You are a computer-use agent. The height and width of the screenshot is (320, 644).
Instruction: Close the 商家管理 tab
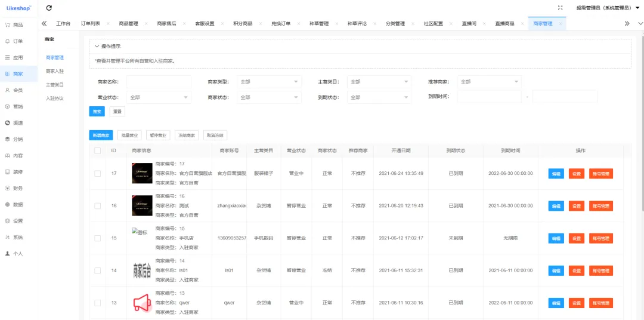560,23
